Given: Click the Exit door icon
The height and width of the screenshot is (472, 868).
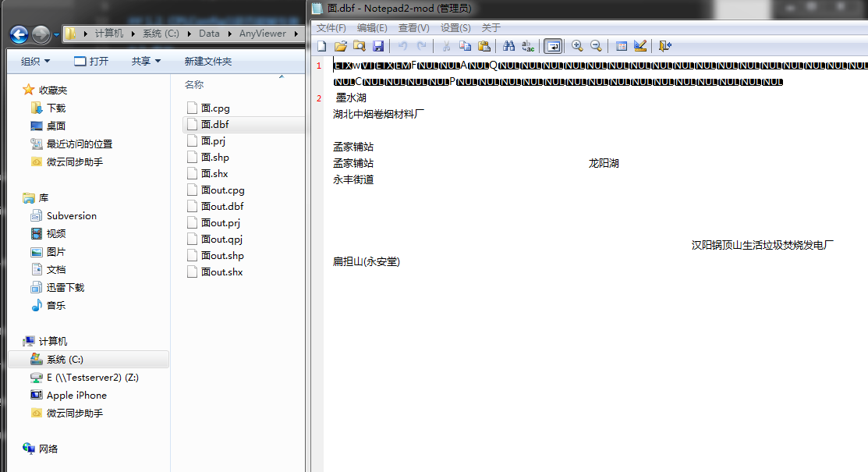Looking at the screenshot, I should (664, 46).
